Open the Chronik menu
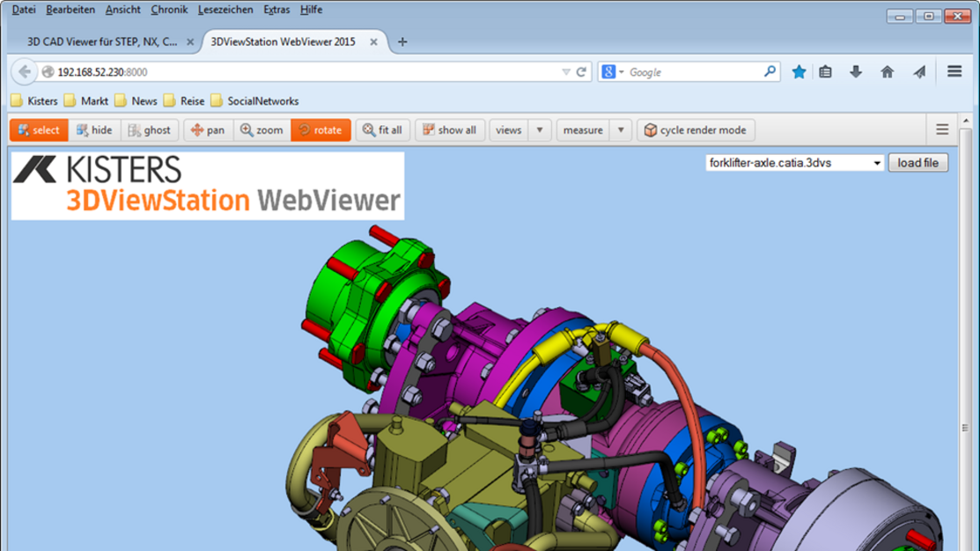Viewport: 980px width, 551px height. (169, 10)
